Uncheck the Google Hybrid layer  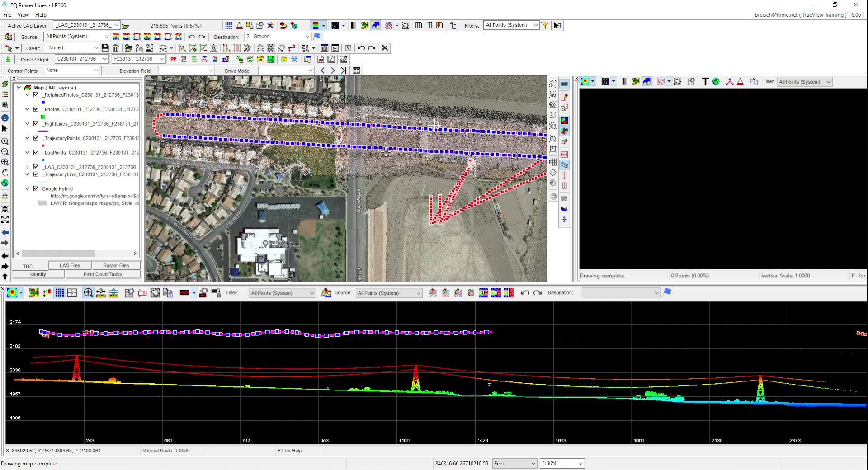coord(36,188)
